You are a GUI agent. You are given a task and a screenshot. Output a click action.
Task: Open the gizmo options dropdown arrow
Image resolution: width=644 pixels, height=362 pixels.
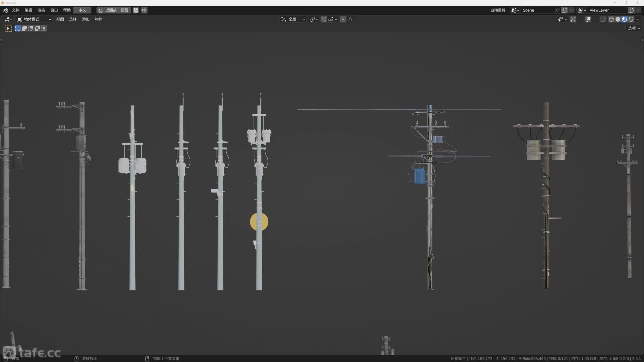point(580,19)
